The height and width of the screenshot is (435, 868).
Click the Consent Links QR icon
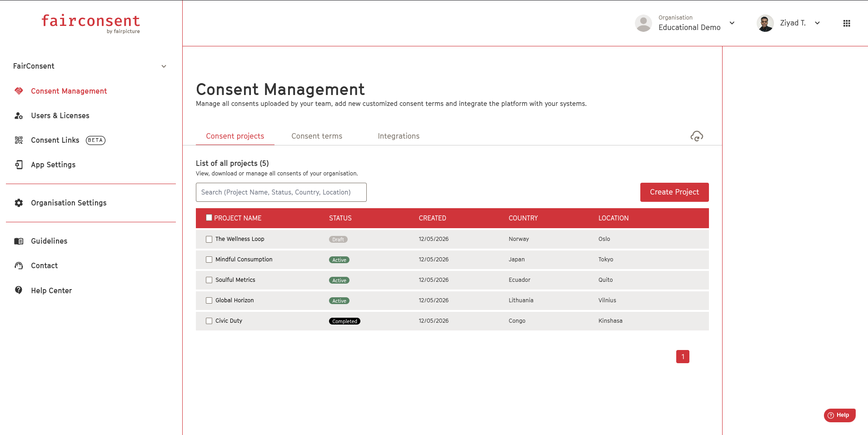pos(19,140)
